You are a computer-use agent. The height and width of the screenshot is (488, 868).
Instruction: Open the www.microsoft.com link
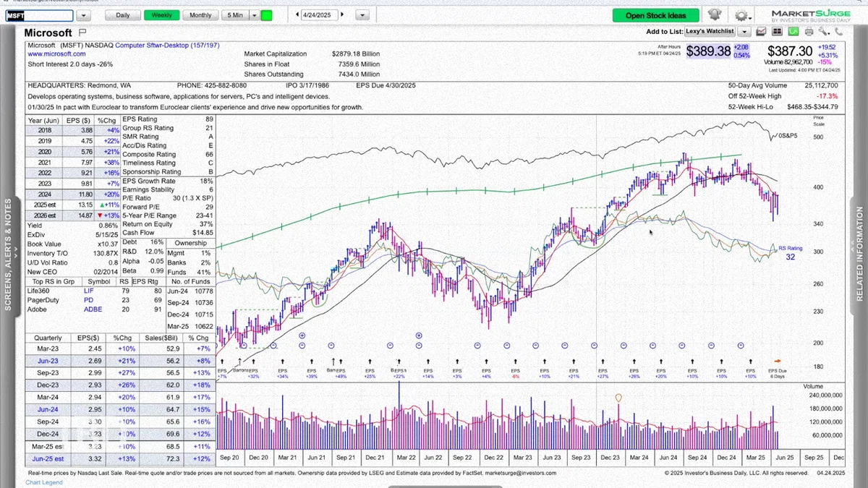(56, 54)
